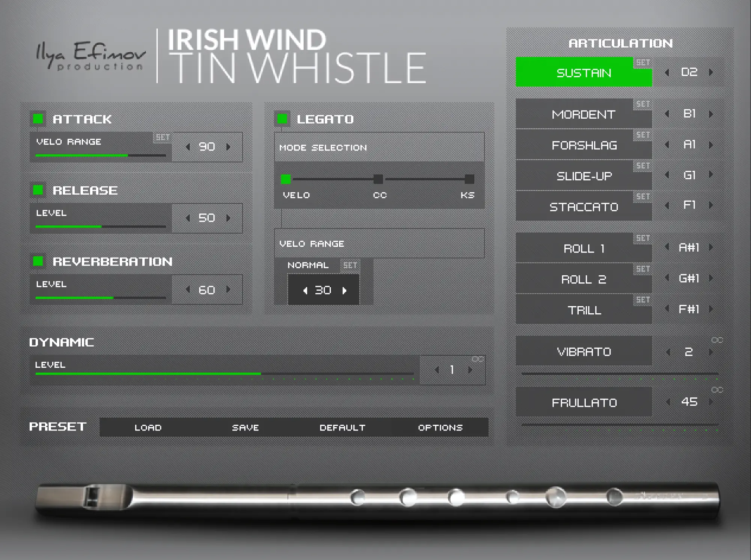The width and height of the screenshot is (751, 560).
Task: Open the preset Options menu
Action: point(440,427)
